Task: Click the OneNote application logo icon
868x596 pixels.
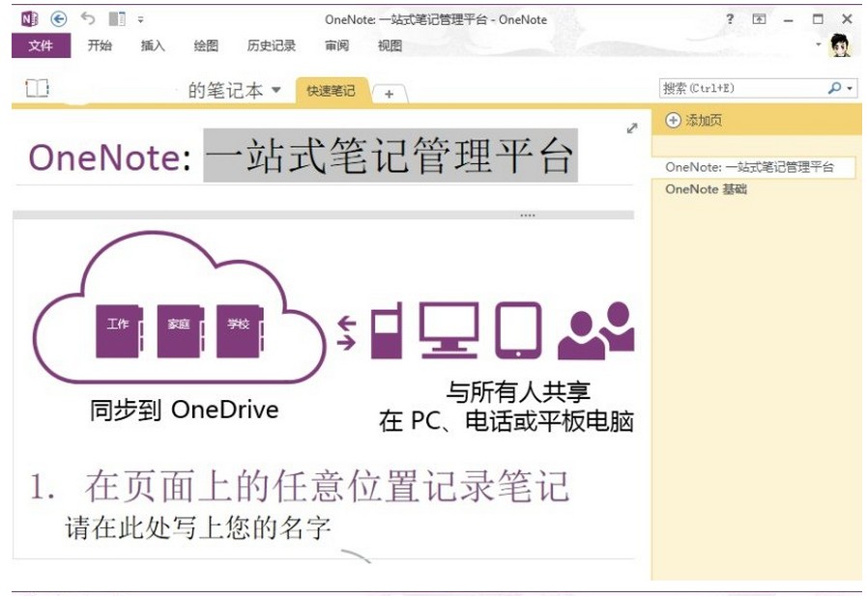Action: click(x=29, y=18)
